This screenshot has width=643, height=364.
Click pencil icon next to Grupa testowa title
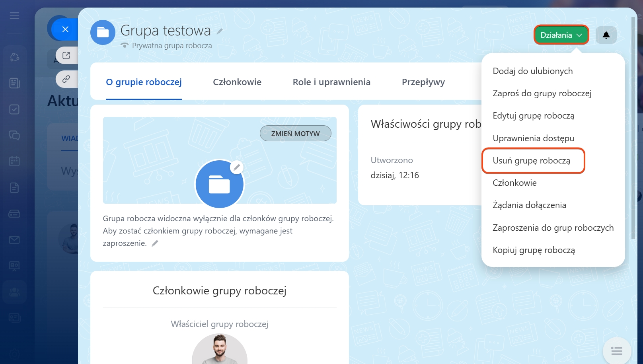(220, 31)
